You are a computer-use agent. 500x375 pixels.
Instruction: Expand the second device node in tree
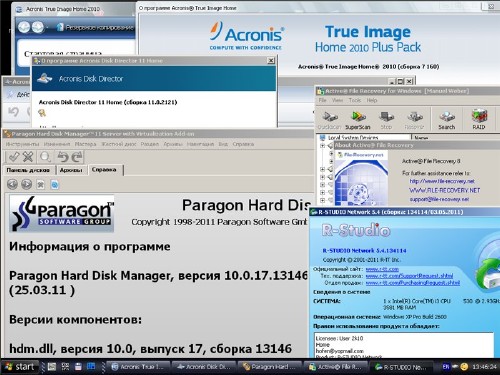tap(322, 169)
